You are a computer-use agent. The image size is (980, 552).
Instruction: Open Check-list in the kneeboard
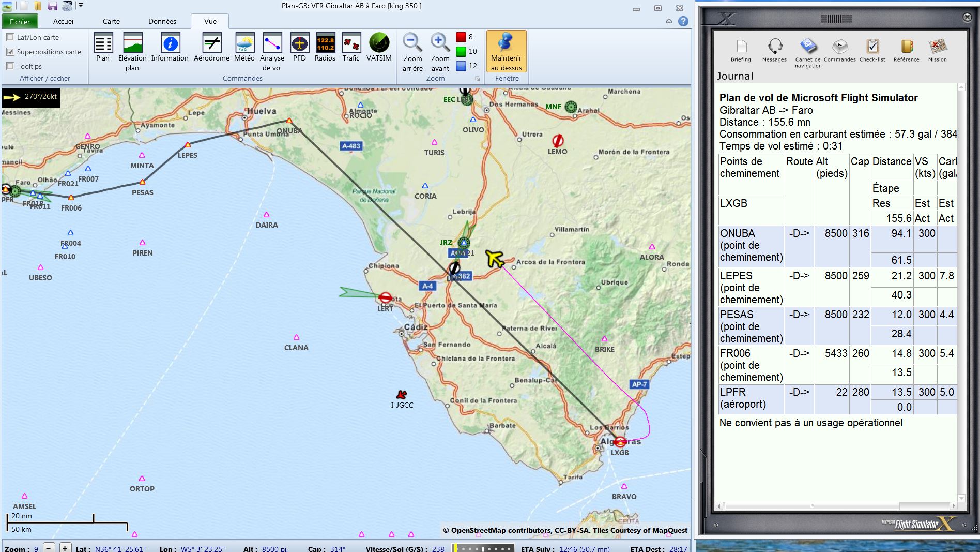pyautogui.click(x=872, y=51)
